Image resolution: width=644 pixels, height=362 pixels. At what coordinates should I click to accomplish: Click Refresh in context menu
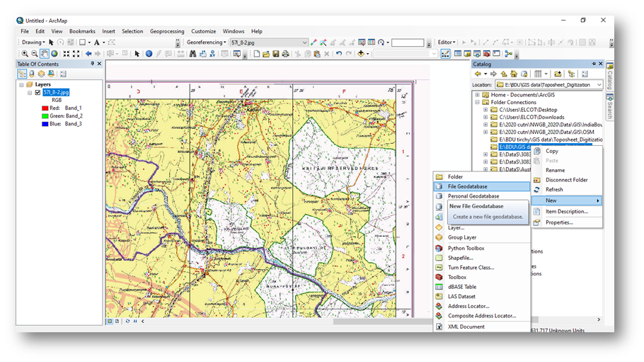567,190
